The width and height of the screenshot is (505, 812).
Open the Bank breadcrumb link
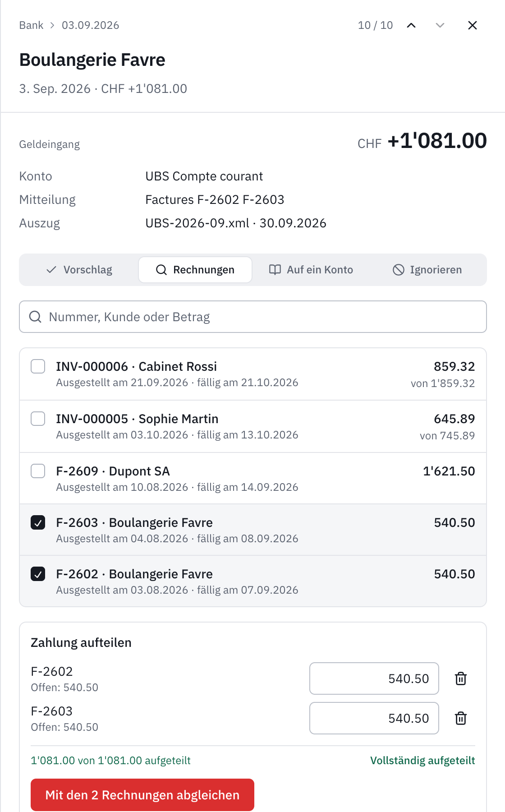[x=31, y=25]
